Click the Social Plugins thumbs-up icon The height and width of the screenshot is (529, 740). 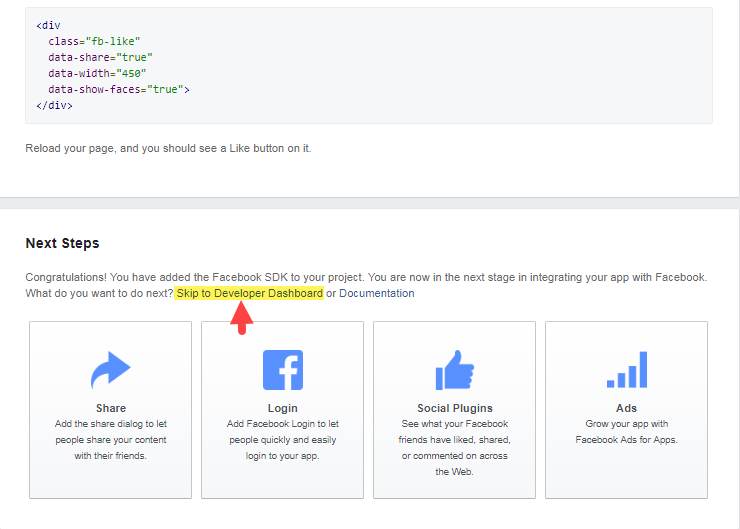454,370
